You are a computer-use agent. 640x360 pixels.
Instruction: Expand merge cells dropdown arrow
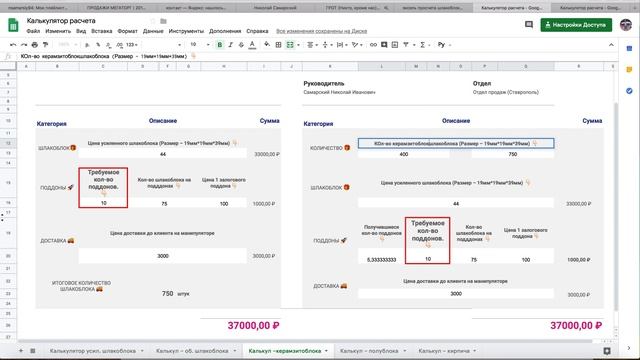(x=298, y=45)
